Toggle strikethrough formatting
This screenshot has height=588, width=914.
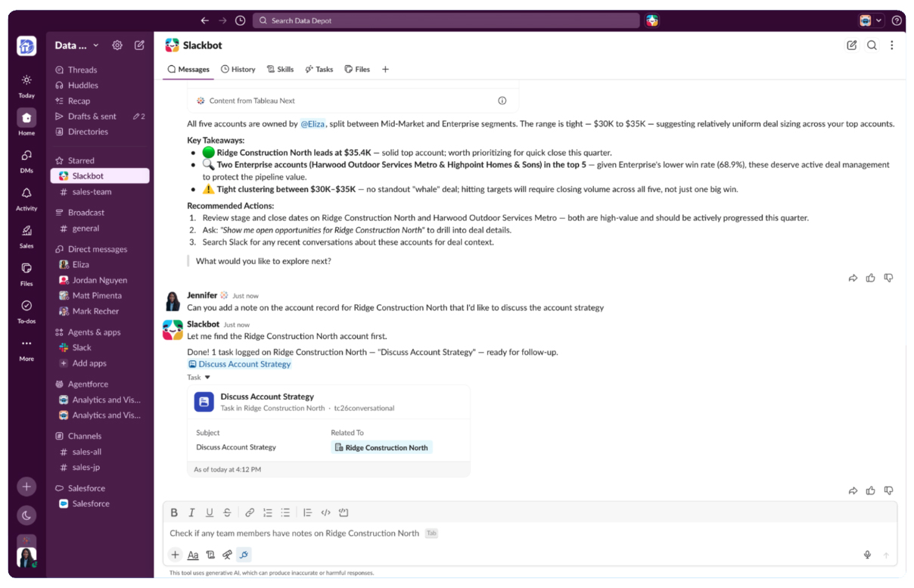coord(227,512)
